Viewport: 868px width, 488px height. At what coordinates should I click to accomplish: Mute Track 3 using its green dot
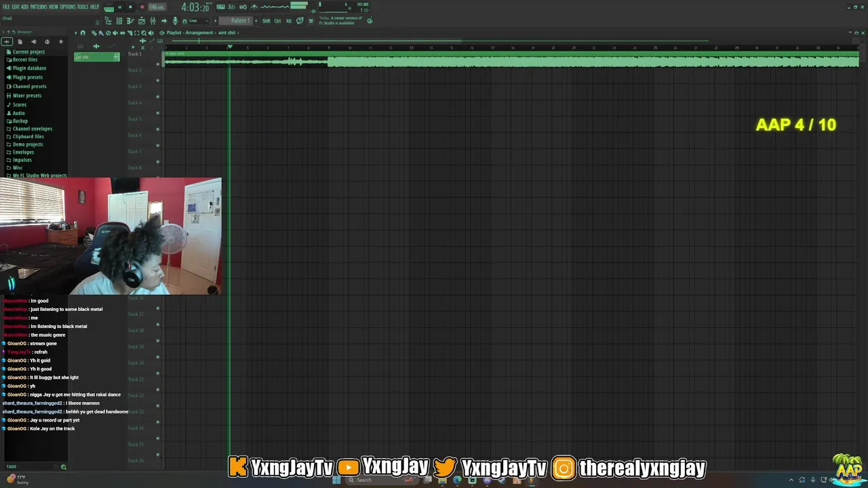[158, 97]
